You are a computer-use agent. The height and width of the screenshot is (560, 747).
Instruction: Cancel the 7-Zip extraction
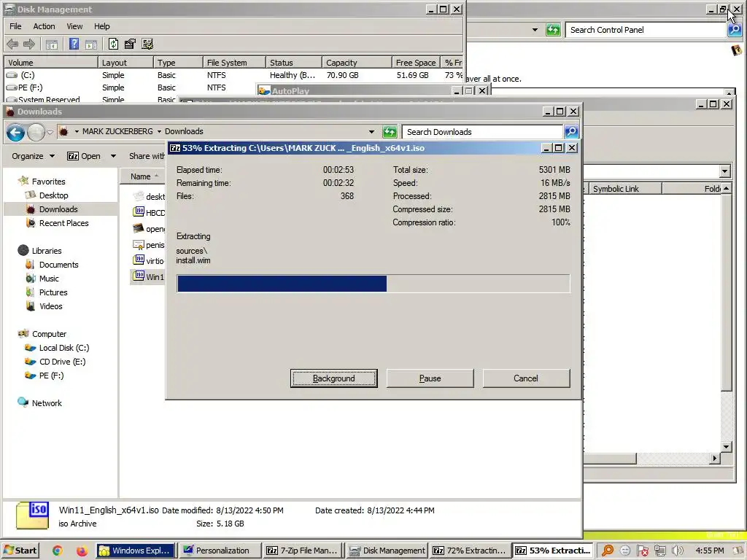pyautogui.click(x=526, y=378)
